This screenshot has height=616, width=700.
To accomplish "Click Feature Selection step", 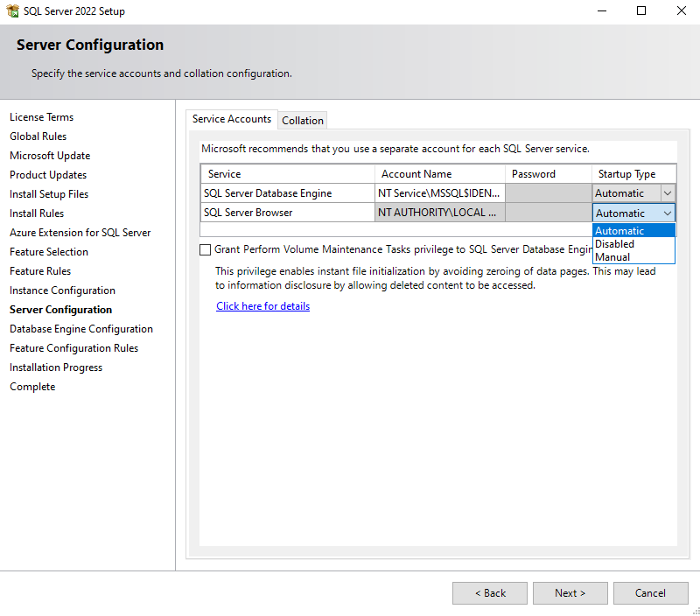I will (x=49, y=252).
